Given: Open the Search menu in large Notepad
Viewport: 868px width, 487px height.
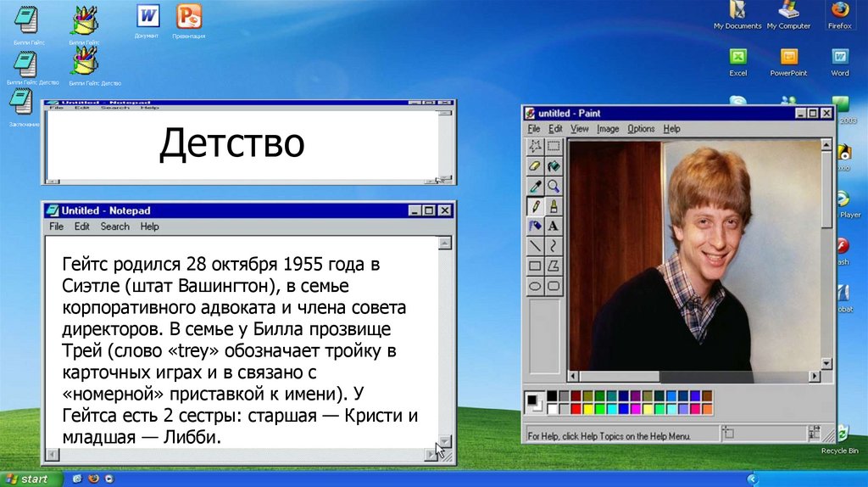Looking at the screenshot, I should tap(114, 226).
